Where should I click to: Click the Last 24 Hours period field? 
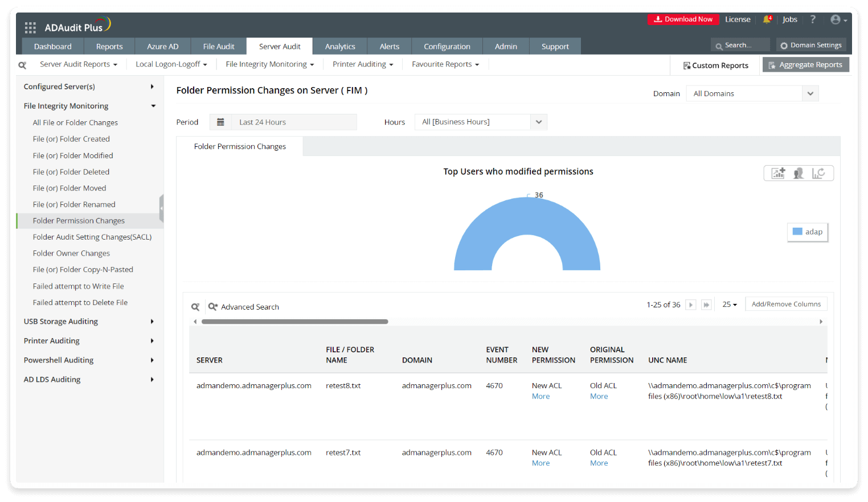tap(294, 122)
